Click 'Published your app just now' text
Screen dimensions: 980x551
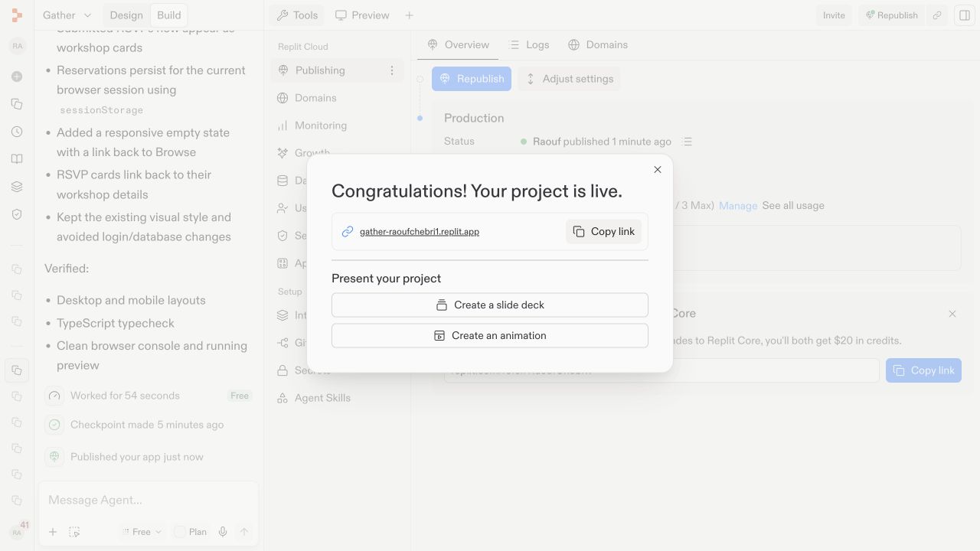click(x=137, y=457)
